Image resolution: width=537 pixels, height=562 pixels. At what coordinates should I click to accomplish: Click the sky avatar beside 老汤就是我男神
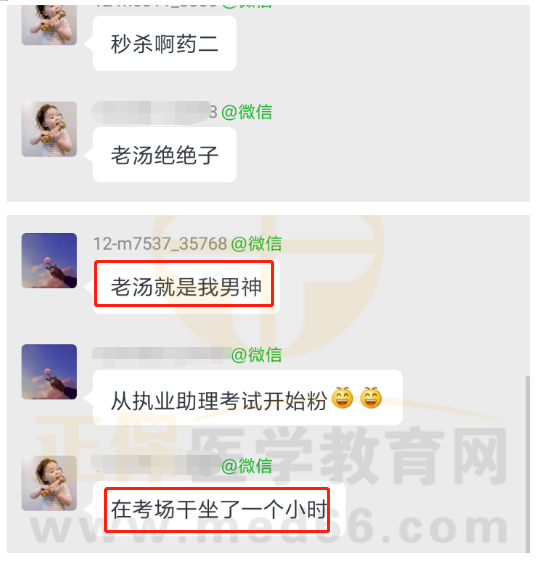[x=49, y=261]
